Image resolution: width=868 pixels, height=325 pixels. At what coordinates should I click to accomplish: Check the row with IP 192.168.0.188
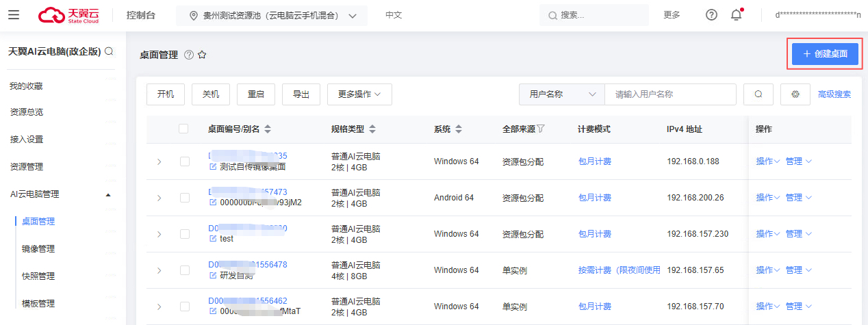[184, 161]
